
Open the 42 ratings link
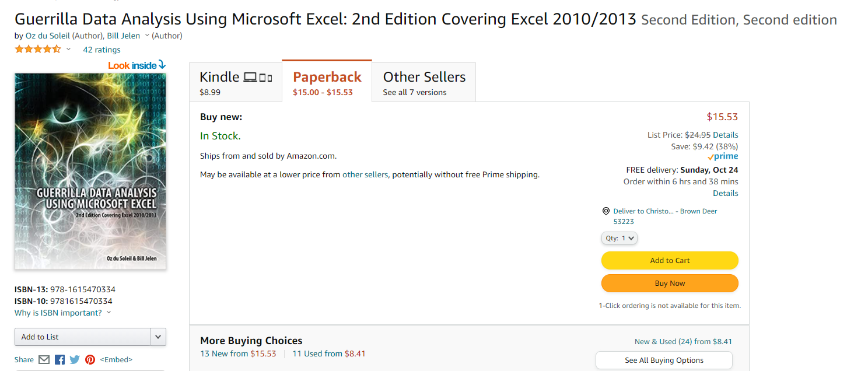tap(101, 50)
